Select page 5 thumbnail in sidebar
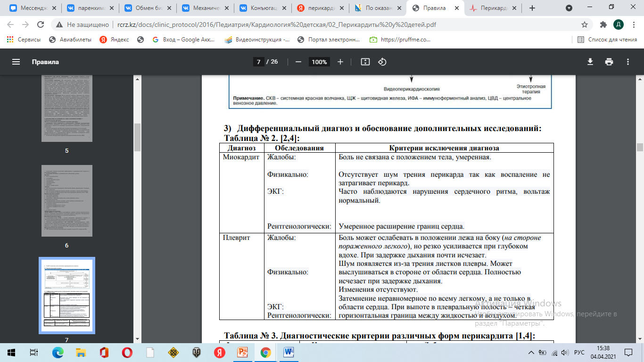Image resolution: width=644 pixels, height=362 pixels. point(67,108)
